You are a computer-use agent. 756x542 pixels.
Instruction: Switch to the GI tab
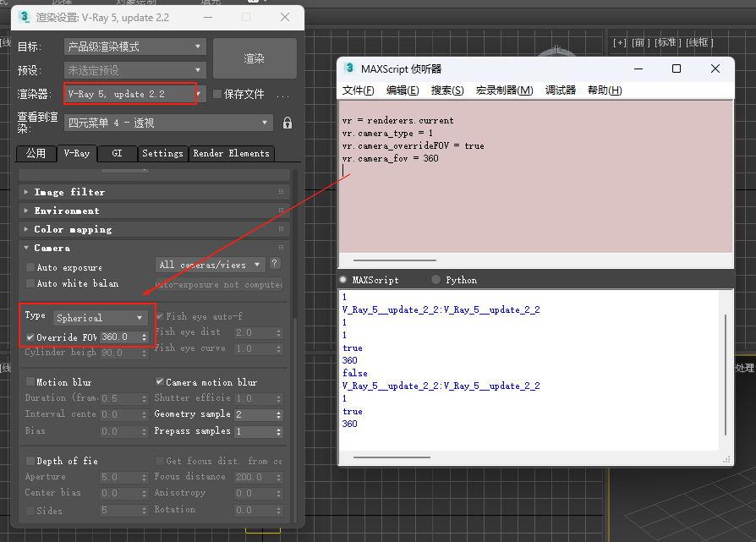(118, 153)
